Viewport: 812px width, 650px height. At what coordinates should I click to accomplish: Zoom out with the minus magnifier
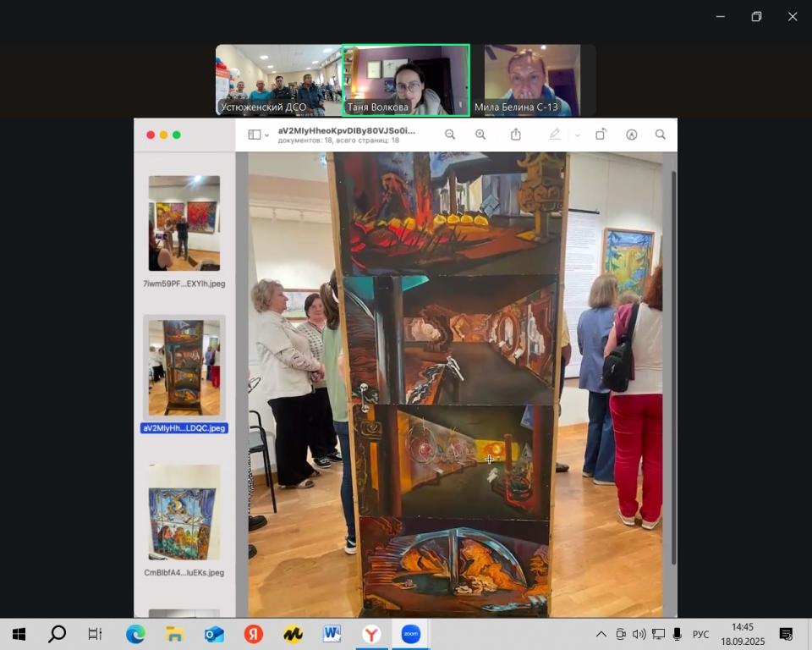(450, 135)
